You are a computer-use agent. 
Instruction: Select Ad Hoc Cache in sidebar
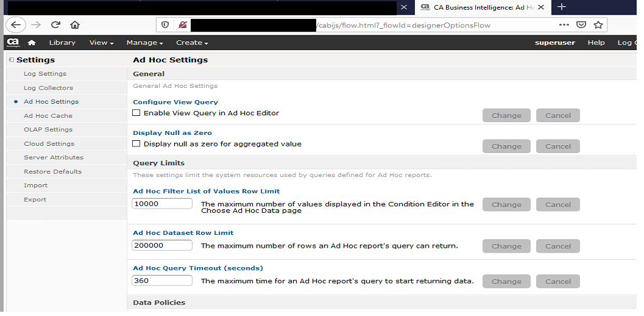[x=48, y=116]
